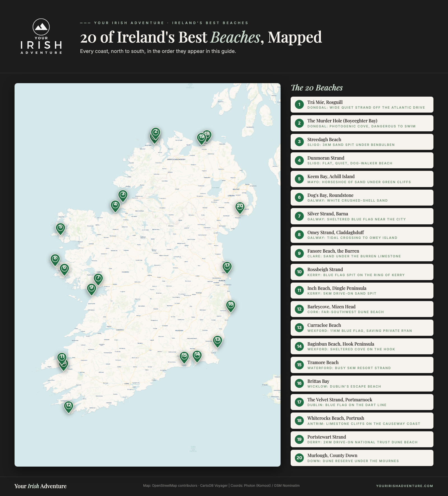448x496 pixels.
Task: Click the number 20 badge beside Murlough
Action: point(299,458)
